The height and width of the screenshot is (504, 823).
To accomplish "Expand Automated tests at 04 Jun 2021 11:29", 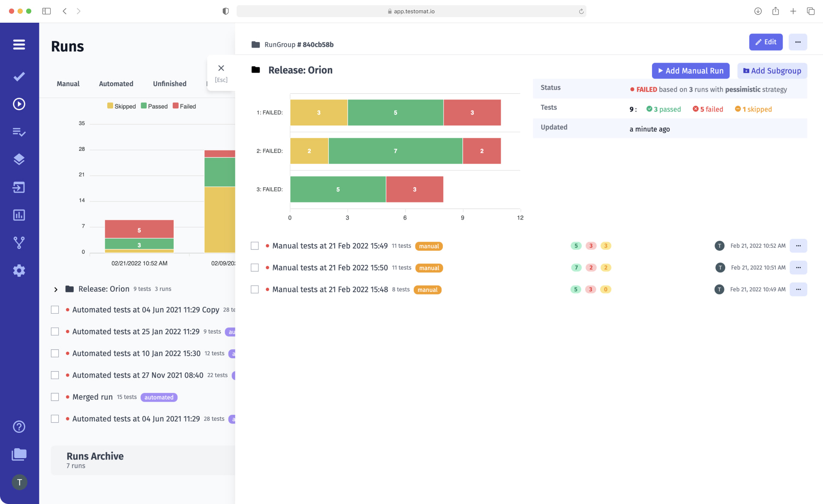I will (x=136, y=419).
